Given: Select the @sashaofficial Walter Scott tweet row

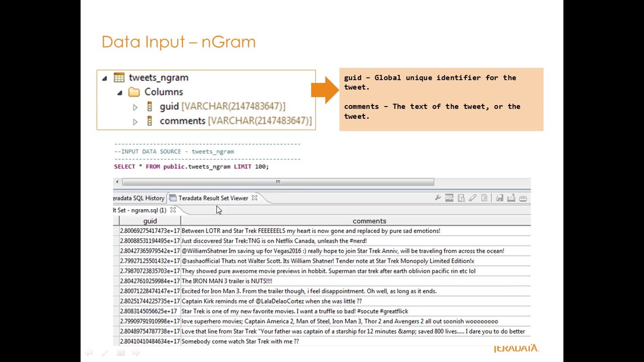Looking at the screenshot, I should click(x=322, y=261).
